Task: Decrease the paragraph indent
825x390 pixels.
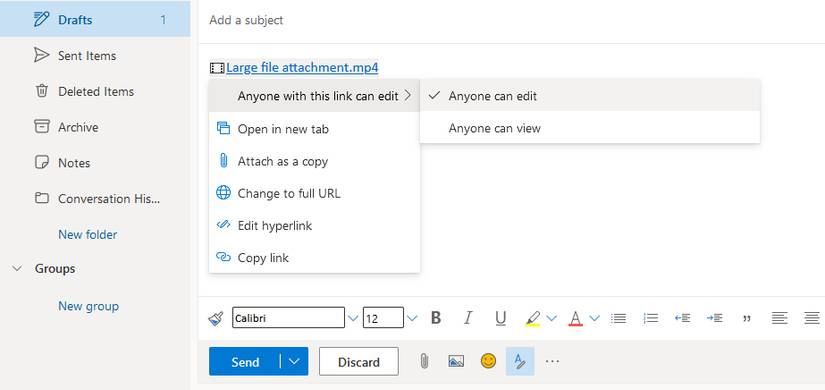Action: coord(682,318)
